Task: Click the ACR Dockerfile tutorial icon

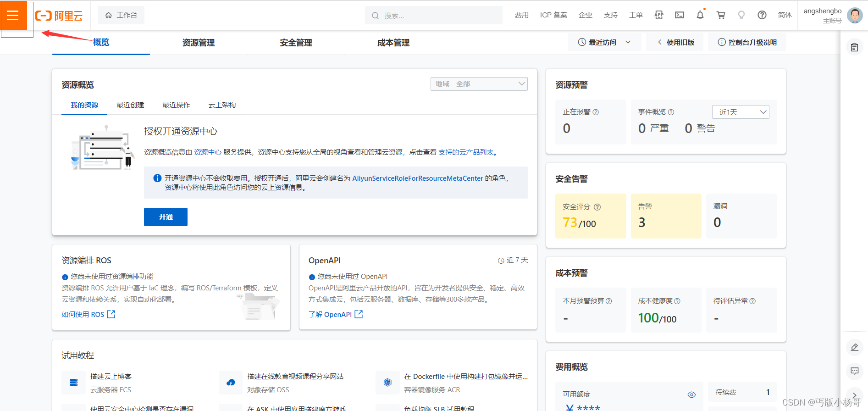Action: pyautogui.click(x=387, y=383)
